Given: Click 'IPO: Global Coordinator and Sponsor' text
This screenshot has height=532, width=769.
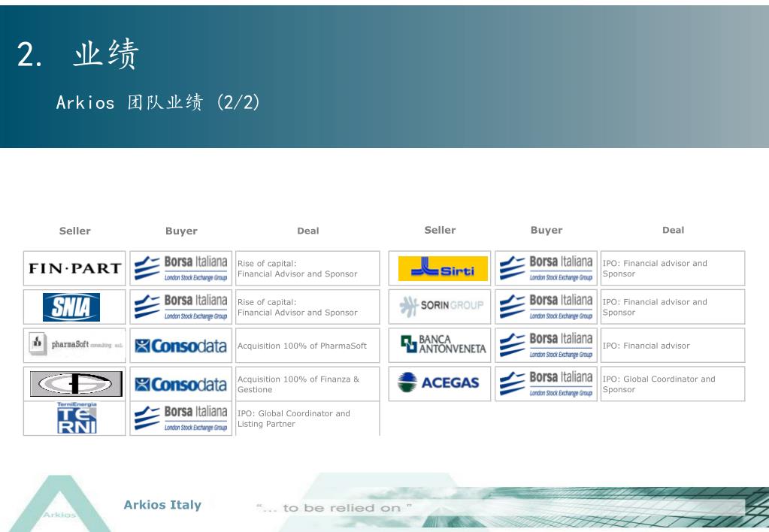Looking at the screenshot, I should 658,385.
